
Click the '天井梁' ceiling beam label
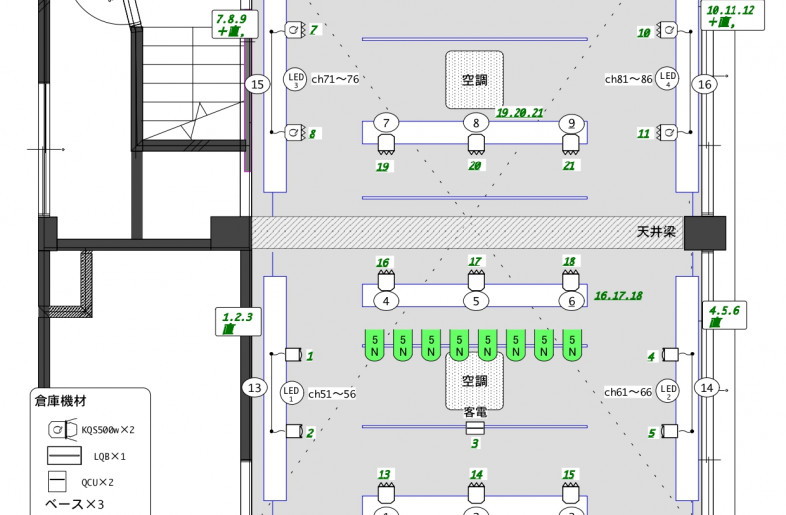657,232
